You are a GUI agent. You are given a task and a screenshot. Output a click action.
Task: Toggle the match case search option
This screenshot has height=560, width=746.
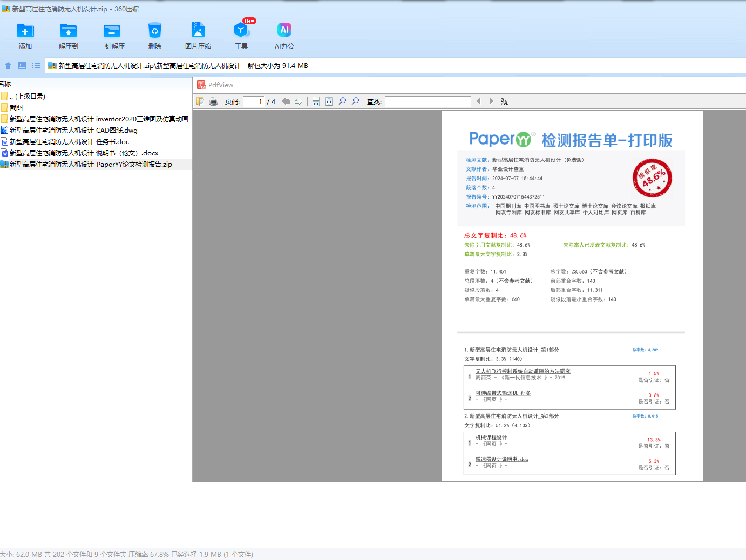pos(504,101)
